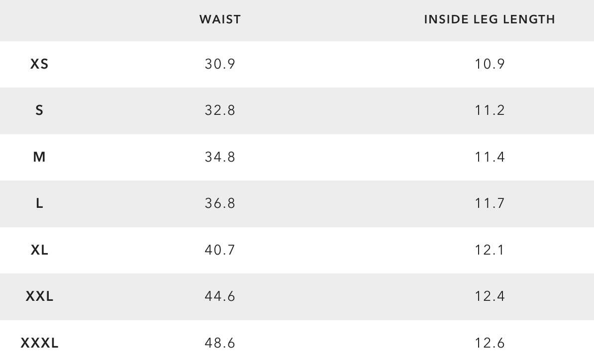Click the L waist value 36.8
The height and width of the screenshot is (364, 594).
point(220,203)
